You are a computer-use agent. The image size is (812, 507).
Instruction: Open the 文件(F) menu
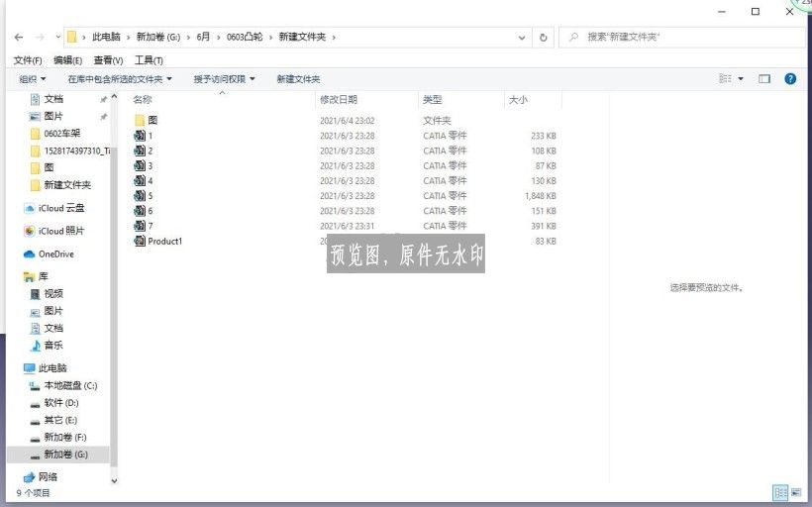[28, 60]
